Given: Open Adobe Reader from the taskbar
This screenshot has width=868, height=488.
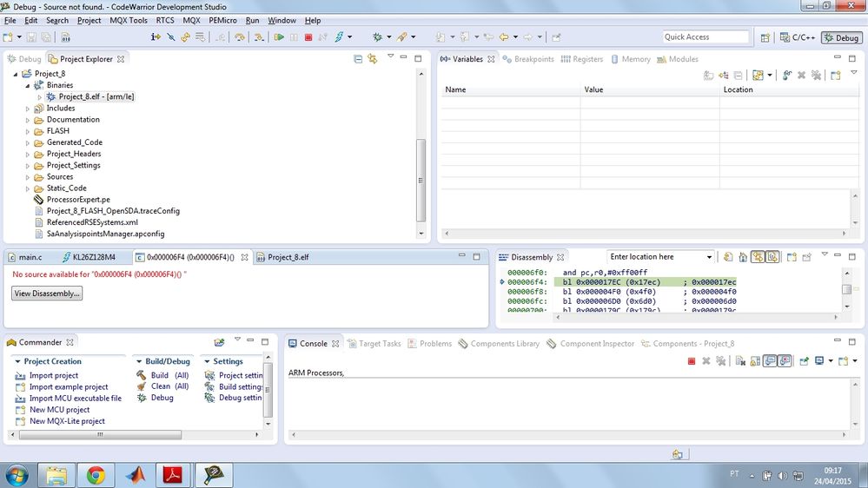Looking at the screenshot, I should pos(173,475).
